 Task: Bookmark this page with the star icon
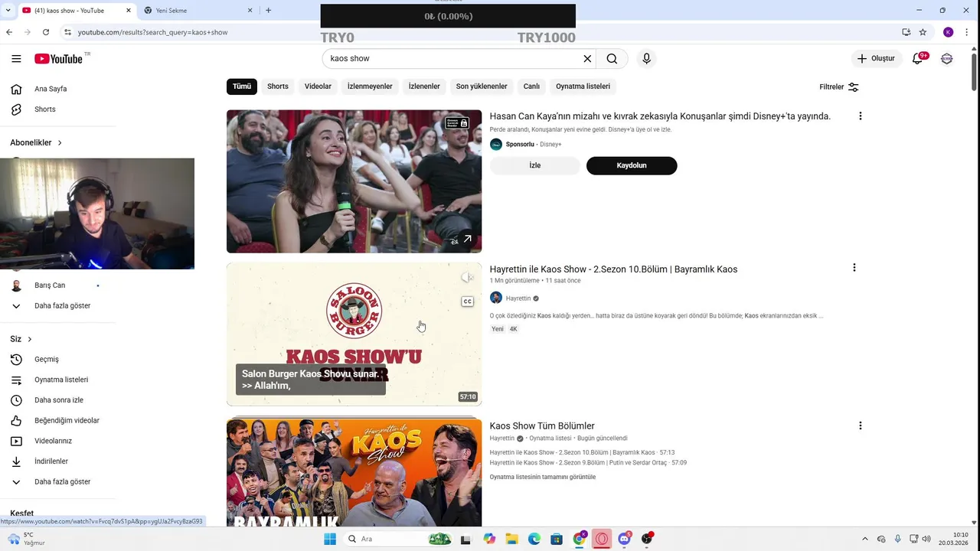(x=923, y=32)
